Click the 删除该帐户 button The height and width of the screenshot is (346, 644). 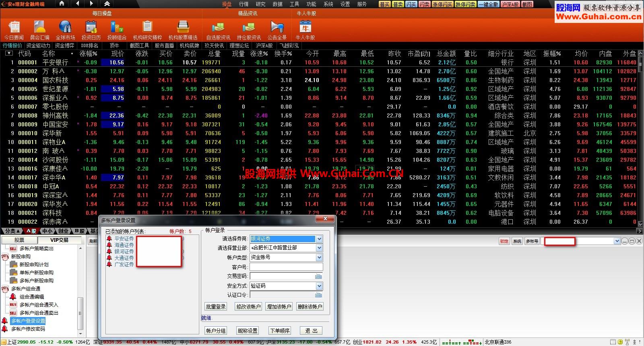point(310,307)
